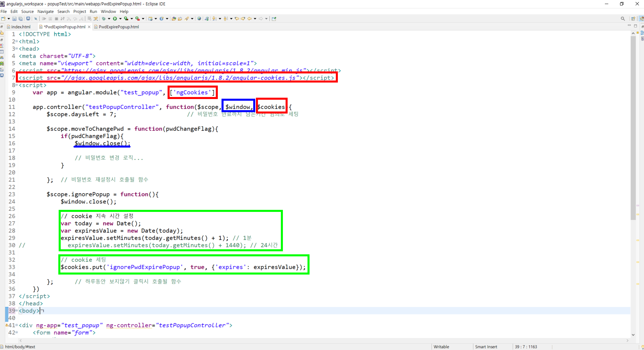Open a Terminal using the monitor icon
Image resolution: width=644 pixels, height=350 pixels.
tap(28, 19)
